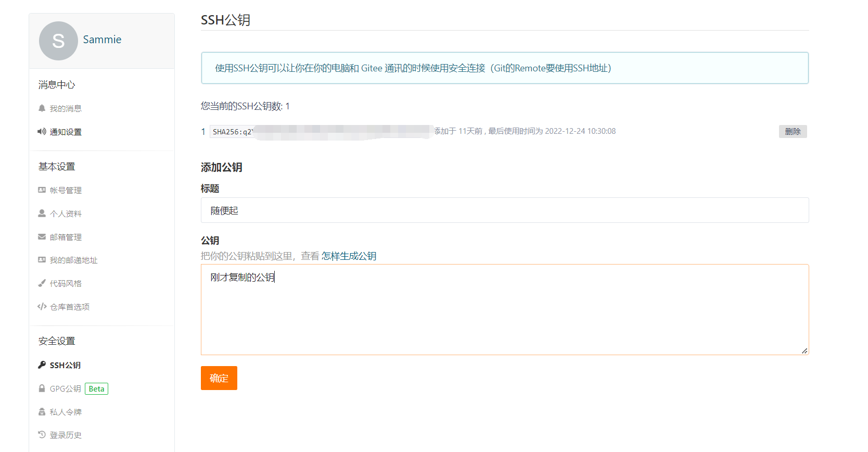Image resolution: width=868 pixels, height=452 pixels.
Task: Click the textarea resize handle corner
Action: pos(805,351)
